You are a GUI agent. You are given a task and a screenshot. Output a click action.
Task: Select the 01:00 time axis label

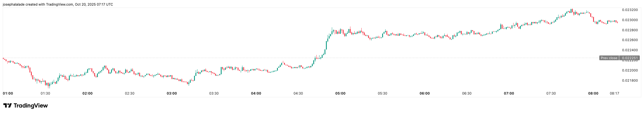[x=8, y=93]
